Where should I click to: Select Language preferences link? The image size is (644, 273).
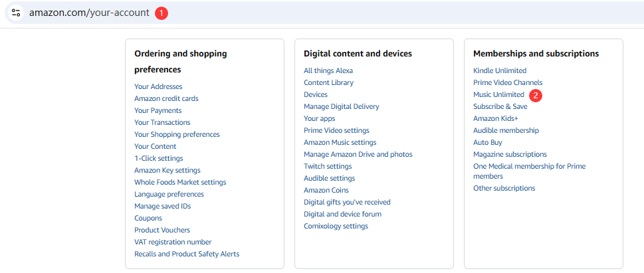(x=169, y=194)
